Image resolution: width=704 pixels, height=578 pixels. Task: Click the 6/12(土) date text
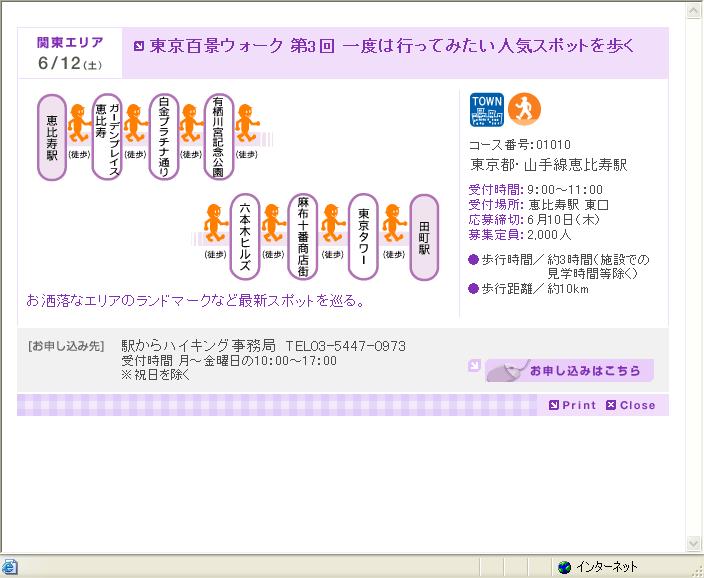(x=70, y=63)
